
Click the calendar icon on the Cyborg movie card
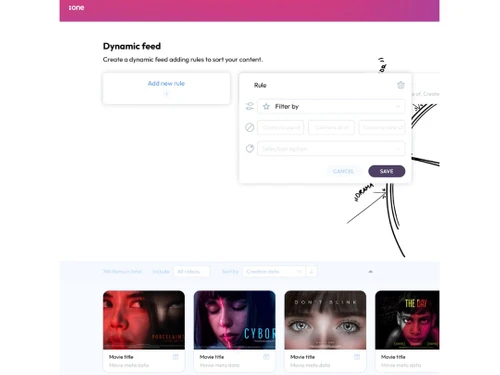266,357
